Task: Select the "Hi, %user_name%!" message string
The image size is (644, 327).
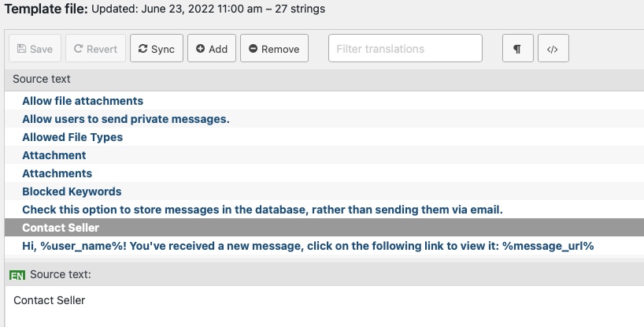Action: [x=324, y=245]
